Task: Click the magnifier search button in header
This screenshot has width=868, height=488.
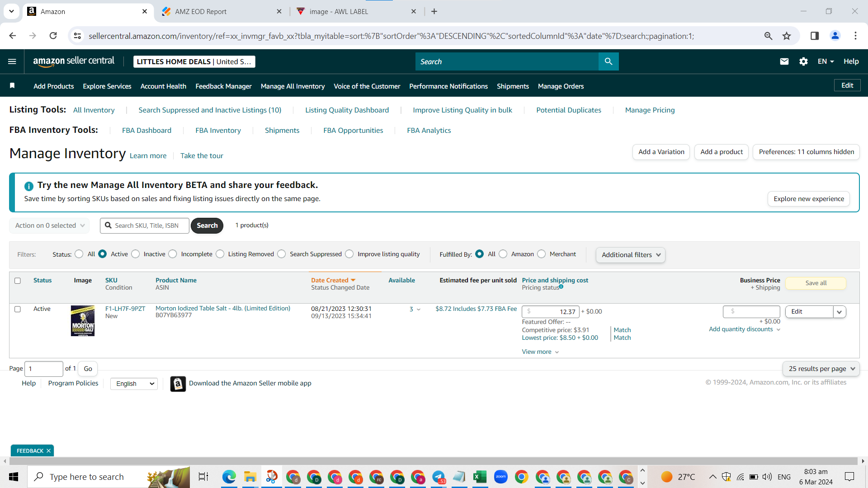Action: click(609, 61)
